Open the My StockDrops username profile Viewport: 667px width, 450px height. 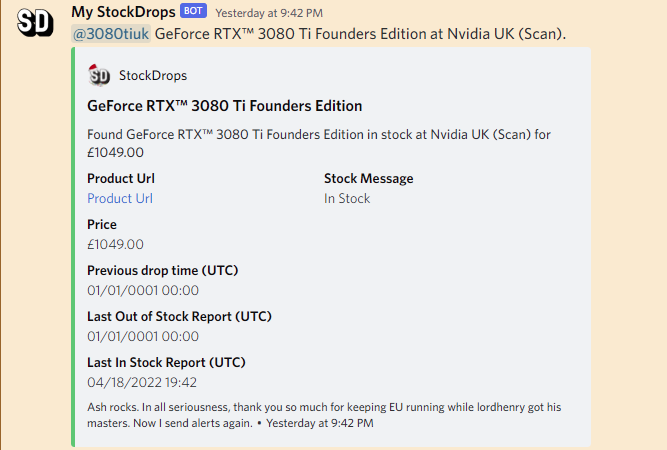[123, 12]
